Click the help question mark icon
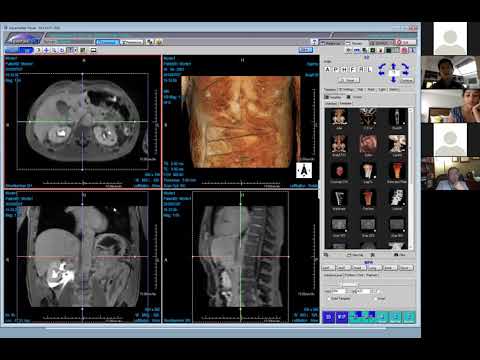 pyautogui.click(x=314, y=42)
